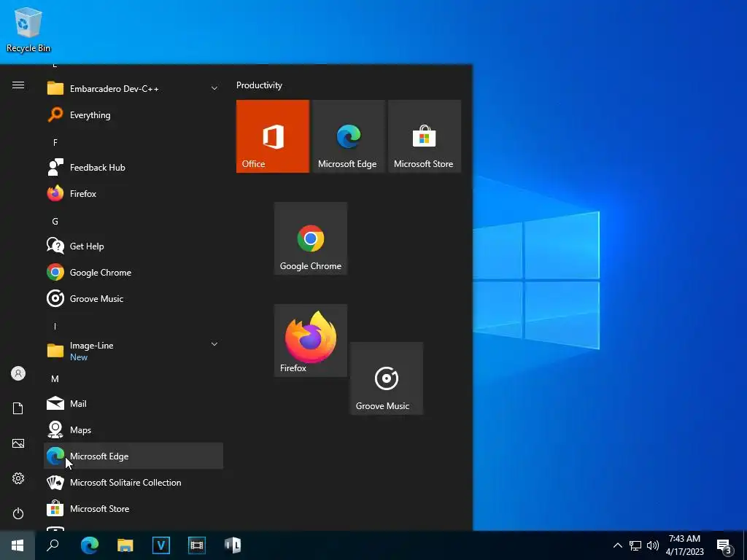Viewport: 747px width, 560px height.
Task: Open Microsoft Edge in the app list
Action: (x=133, y=456)
